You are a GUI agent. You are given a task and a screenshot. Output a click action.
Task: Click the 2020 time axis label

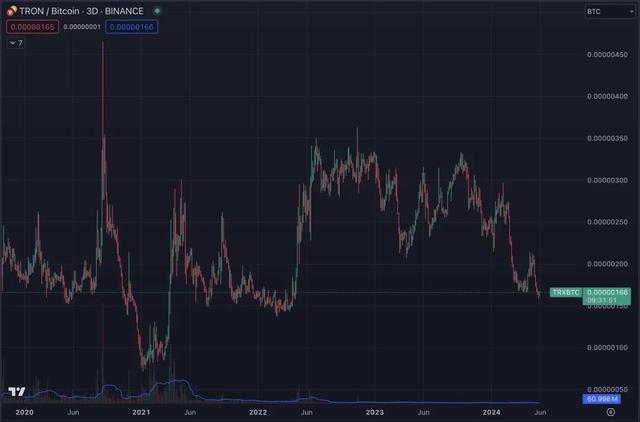24,412
